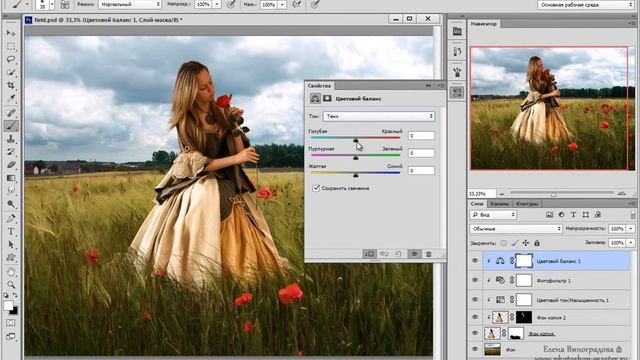Click the Yellow-Blue slider handle
640x360 pixels.
356,175
